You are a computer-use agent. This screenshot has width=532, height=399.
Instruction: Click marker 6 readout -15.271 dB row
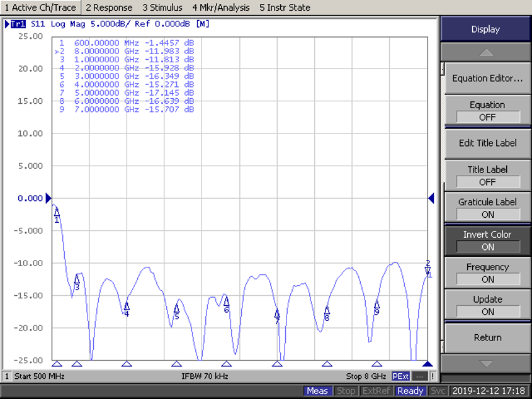[x=126, y=84]
